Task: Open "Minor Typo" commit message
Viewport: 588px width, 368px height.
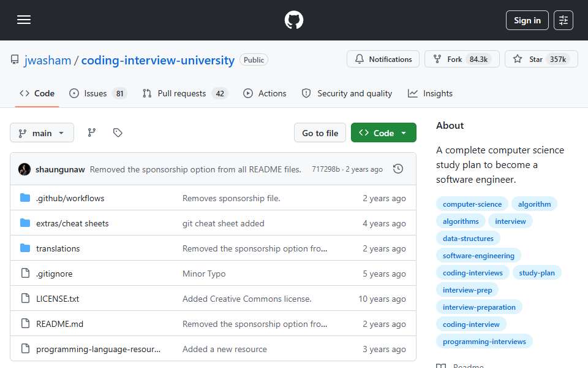Action: [204, 274]
